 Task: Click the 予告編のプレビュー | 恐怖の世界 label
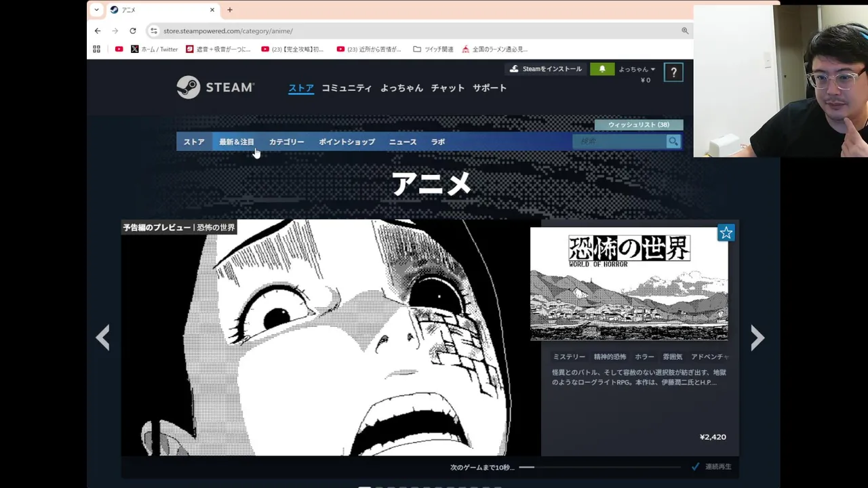[179, 228]
